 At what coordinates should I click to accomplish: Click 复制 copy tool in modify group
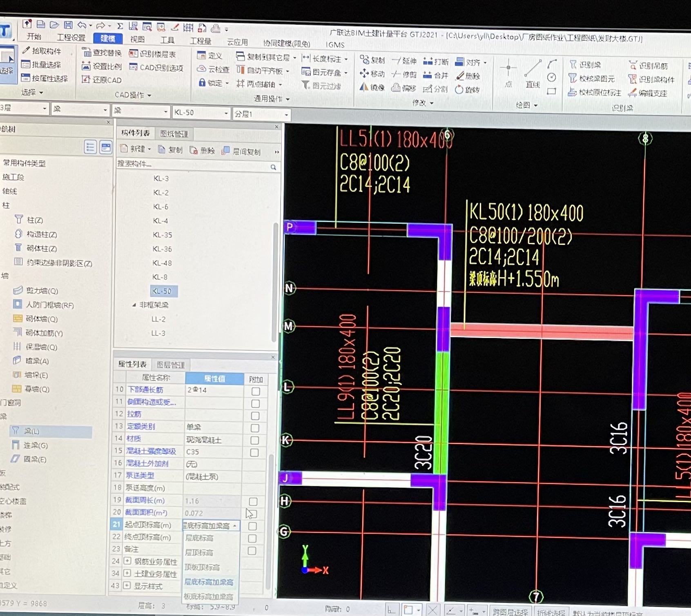[x=372, y=60]
